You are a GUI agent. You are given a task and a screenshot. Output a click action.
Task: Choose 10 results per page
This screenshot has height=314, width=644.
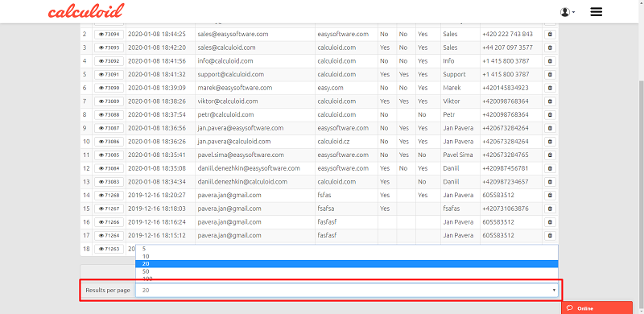347,257
